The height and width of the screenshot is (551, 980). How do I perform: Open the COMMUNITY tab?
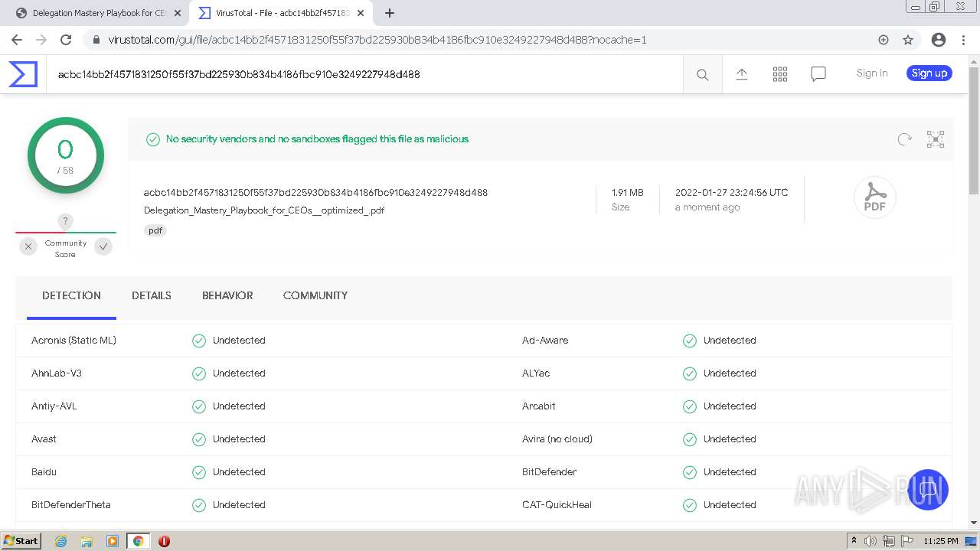(315, 296)
